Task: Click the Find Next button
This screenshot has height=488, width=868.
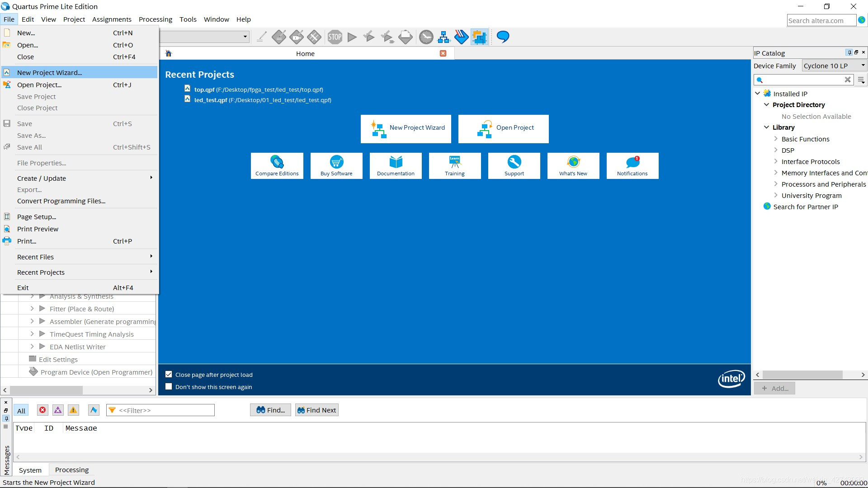Action: pyautogui.click(x=316, y=410)
